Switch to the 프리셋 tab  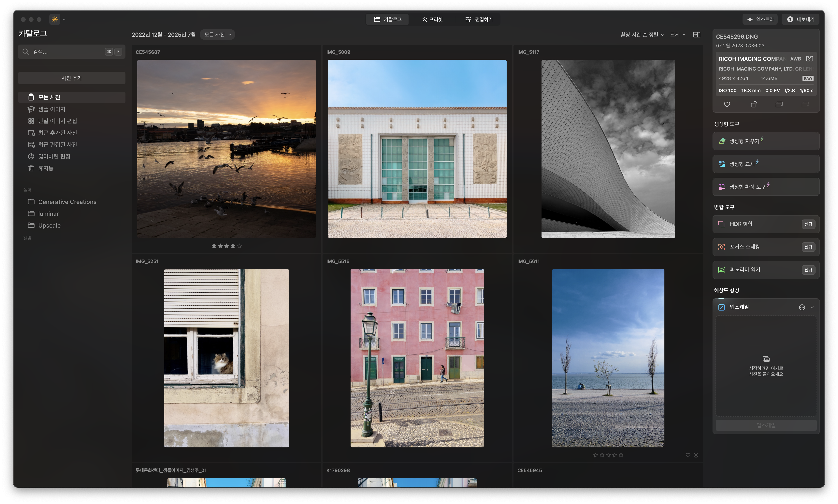tap(432, 19)
